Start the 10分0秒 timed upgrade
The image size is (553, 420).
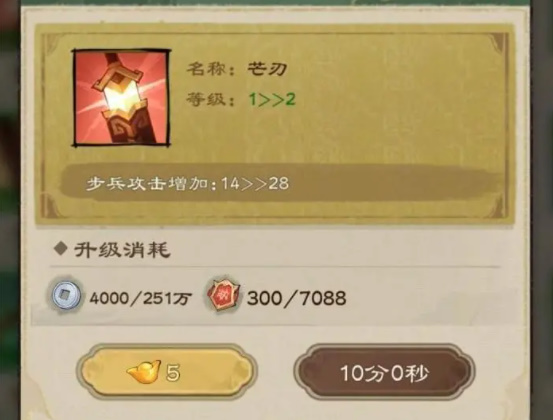(x=384, y=372)
